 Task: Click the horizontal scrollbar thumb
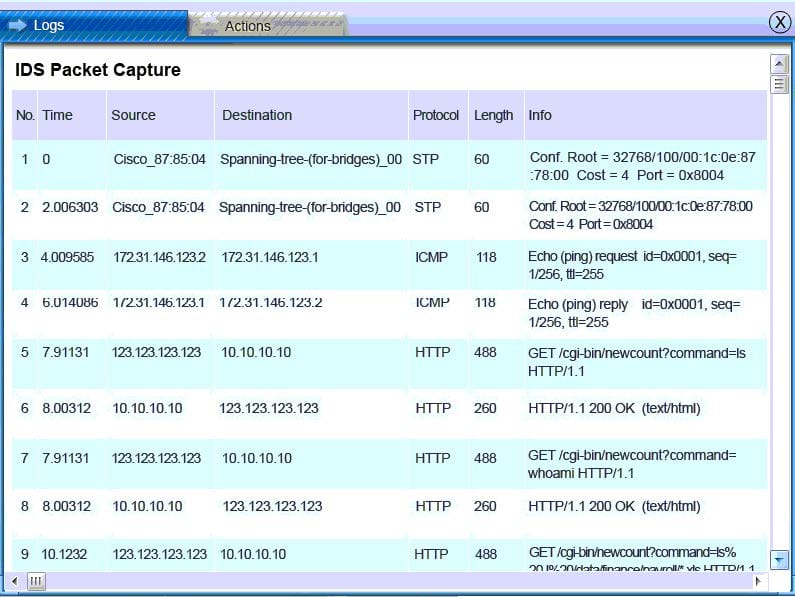tap(36, 581)
